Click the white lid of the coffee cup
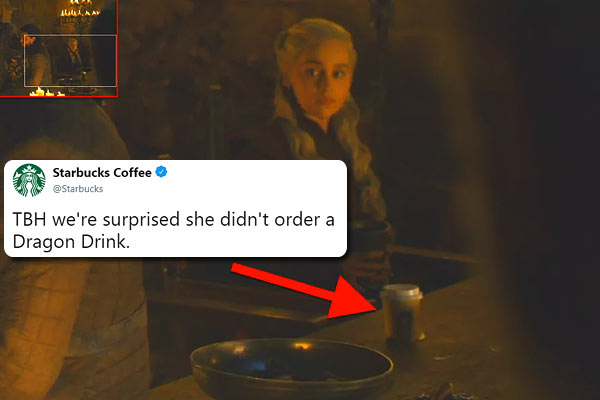This screenshot has height=400, width=600. coord(402,292)
